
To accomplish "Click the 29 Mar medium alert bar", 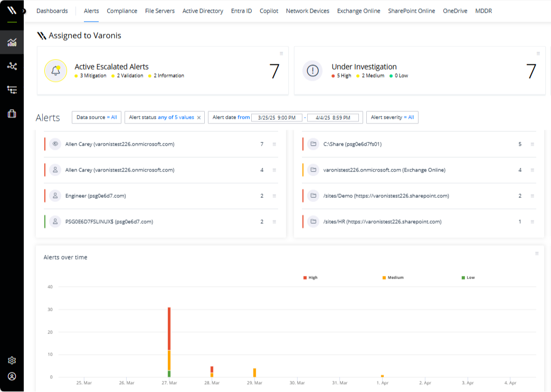I will coord(254,372).
